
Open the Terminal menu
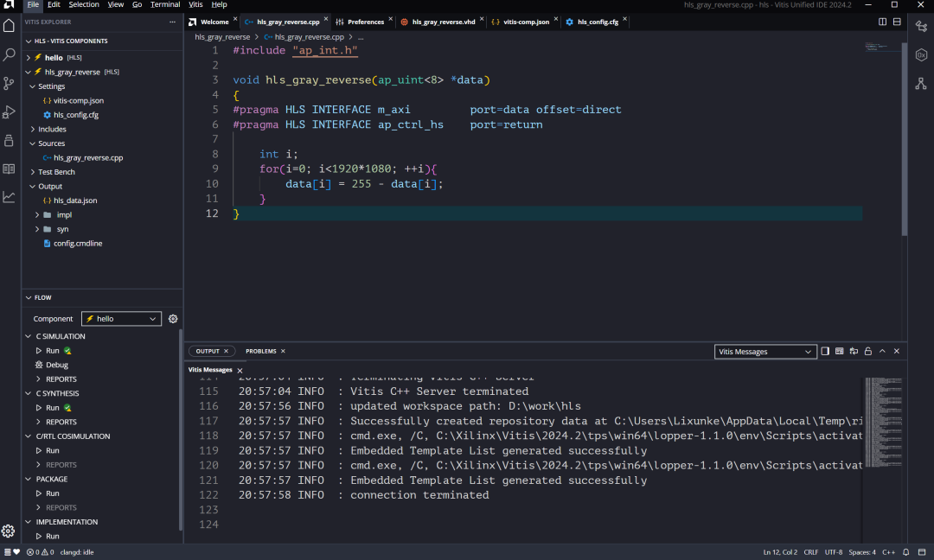(x=165, y=5)
